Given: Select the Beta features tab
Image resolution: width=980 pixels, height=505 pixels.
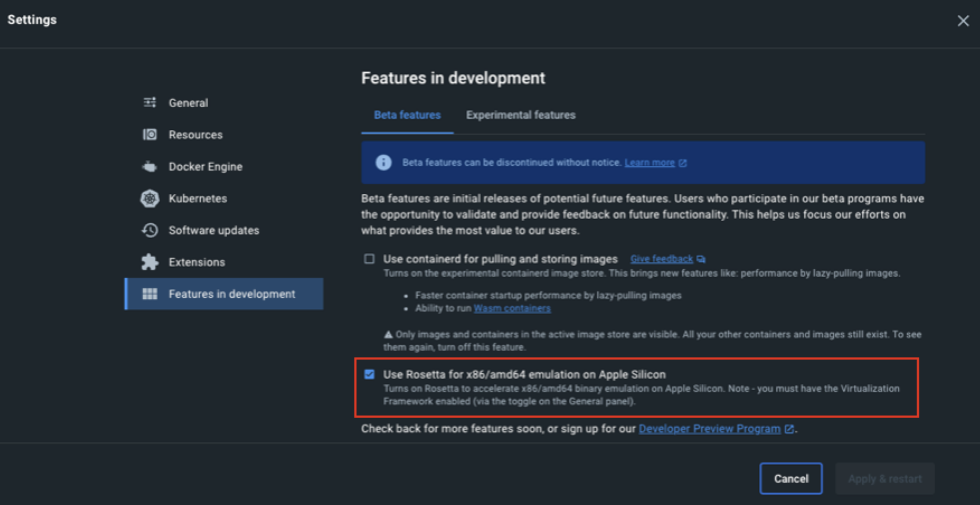Looking at the screenshot, I should pos(407,115).
